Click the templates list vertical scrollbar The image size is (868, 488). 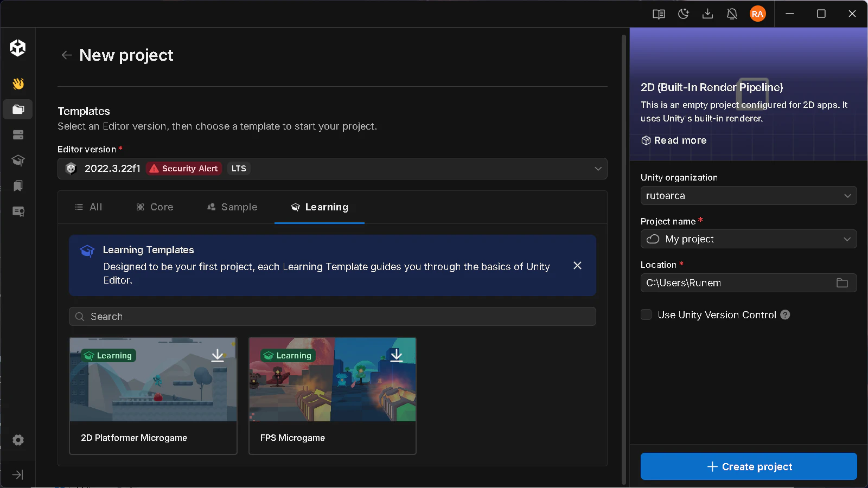coord(624,260)
